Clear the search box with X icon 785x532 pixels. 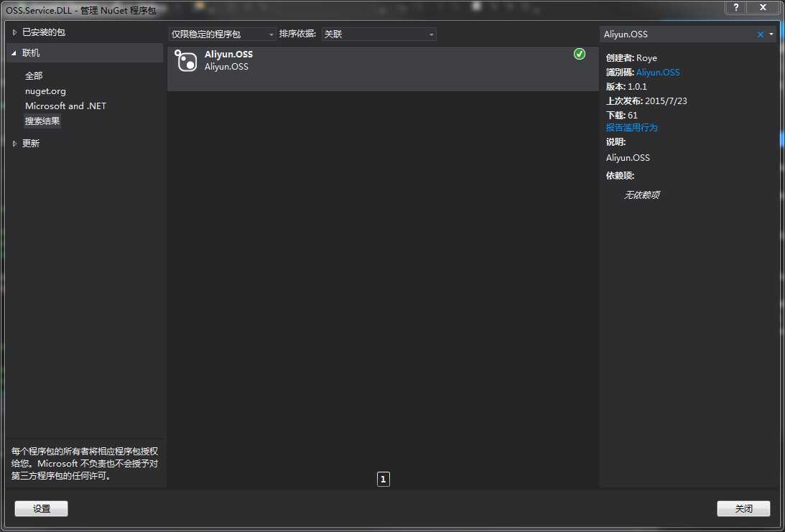point(760,34)
